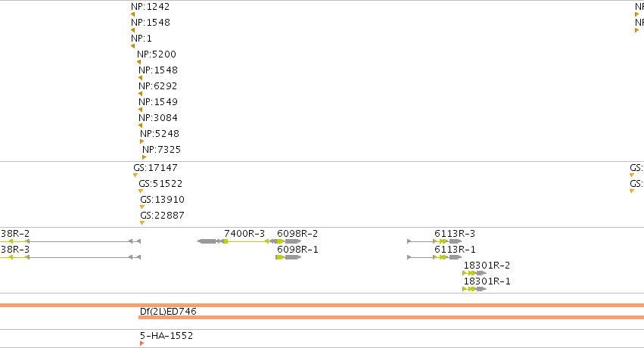Click the unlabeled orange bar above Df(2L)ED746
Screen dimensions: 644x348
tap(322, 306)
